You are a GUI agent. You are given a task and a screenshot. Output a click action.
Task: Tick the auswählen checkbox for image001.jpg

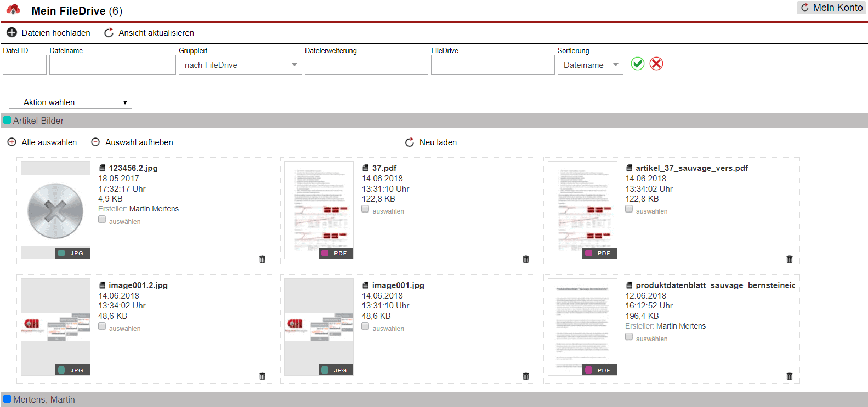(x=365, y=326)
